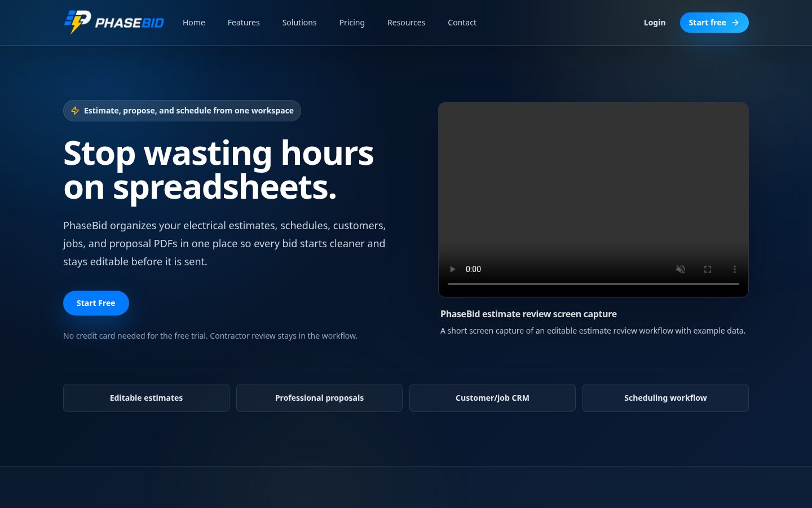Click the video progress bar

593,284
